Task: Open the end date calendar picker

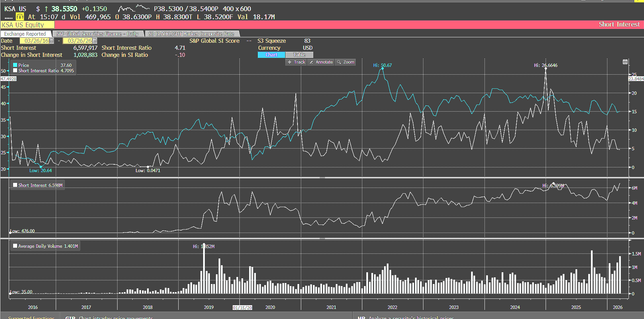Action: pyautogui.click(x=94, y=40)
